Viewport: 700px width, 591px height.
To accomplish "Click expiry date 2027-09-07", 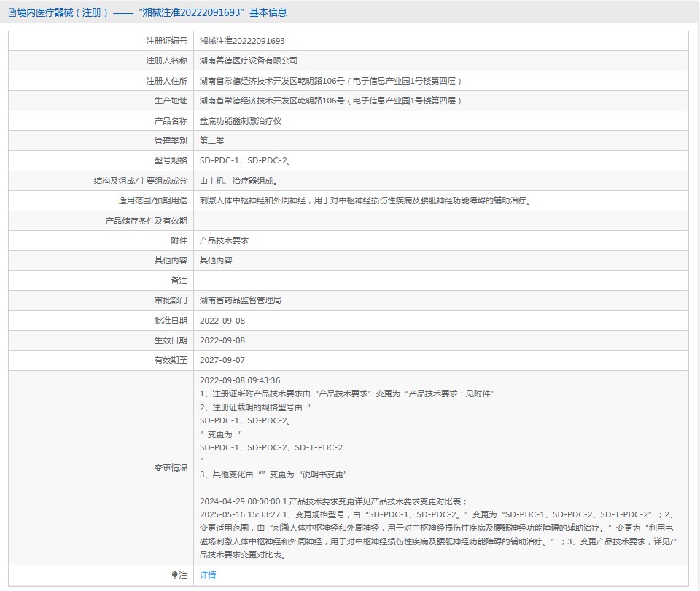I will [x=222, y=360].
